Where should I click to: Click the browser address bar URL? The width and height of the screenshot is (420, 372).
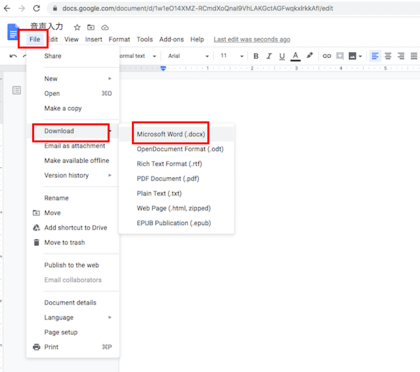coord(198,8)
